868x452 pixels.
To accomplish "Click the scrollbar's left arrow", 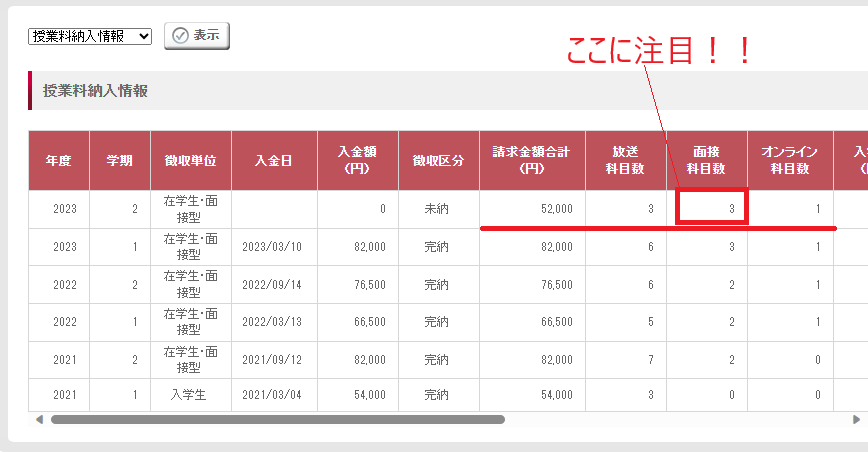I will (x=39, y=420).
